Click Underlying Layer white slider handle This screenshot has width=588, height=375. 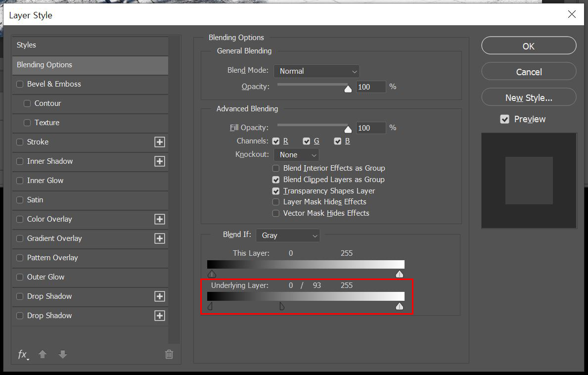(x=400, y=306)
